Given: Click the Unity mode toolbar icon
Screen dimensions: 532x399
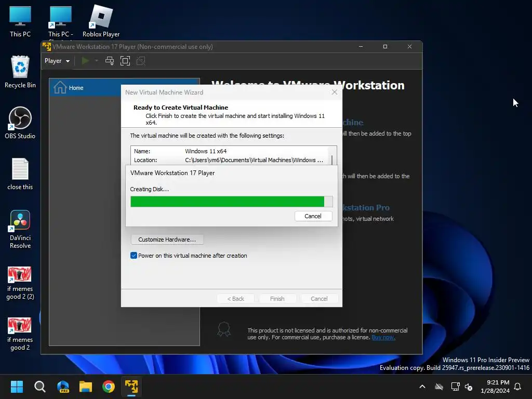Looking at the screenshot, I should coord(141,61).
